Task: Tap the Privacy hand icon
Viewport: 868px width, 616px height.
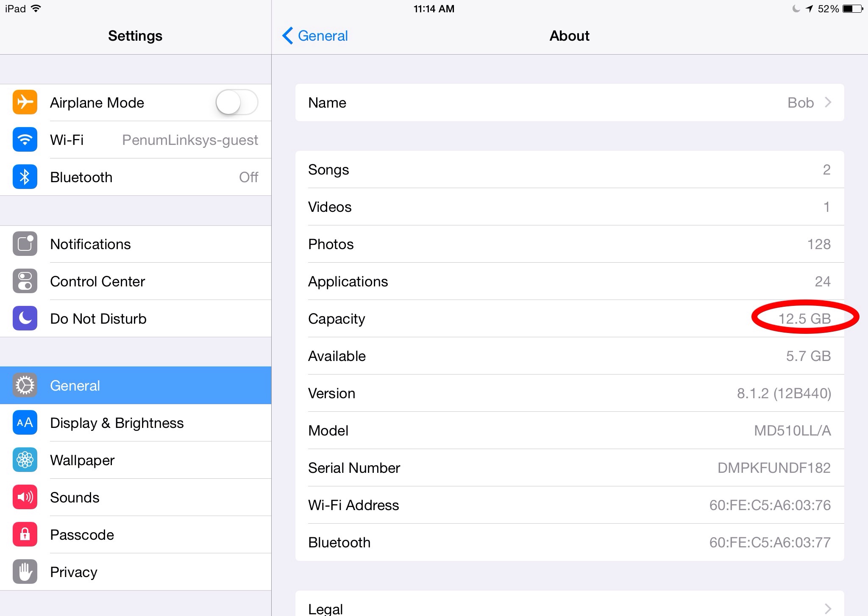Action: 25,572
